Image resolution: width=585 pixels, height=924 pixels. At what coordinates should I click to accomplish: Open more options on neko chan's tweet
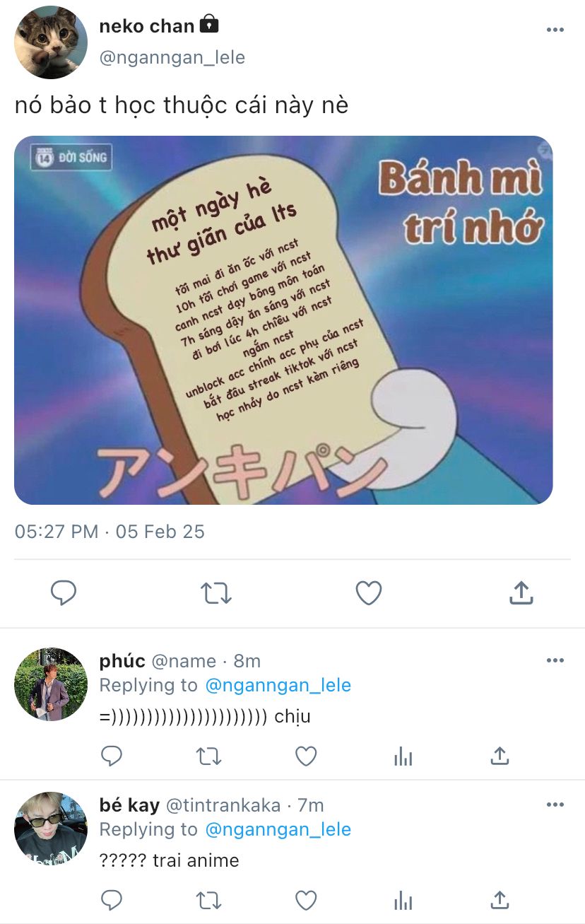[x=555, y=30]
